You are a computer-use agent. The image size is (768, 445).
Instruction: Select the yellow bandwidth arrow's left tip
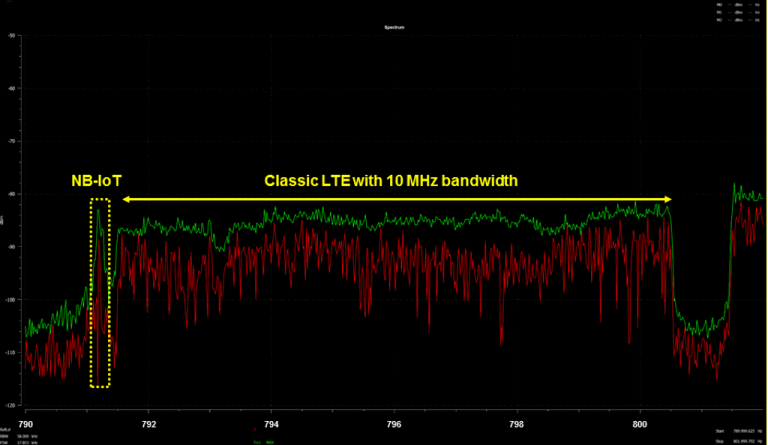click(126, 199)
